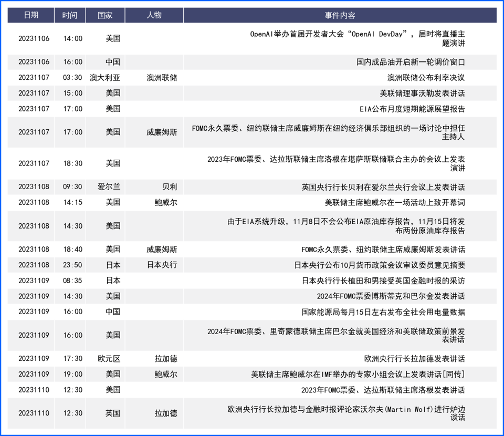The height and width of the screenshot is (436, 504).
Task: Select 2023年FOMC票委洛根发表讲话 on 20231110
Action: pos(383,390)
